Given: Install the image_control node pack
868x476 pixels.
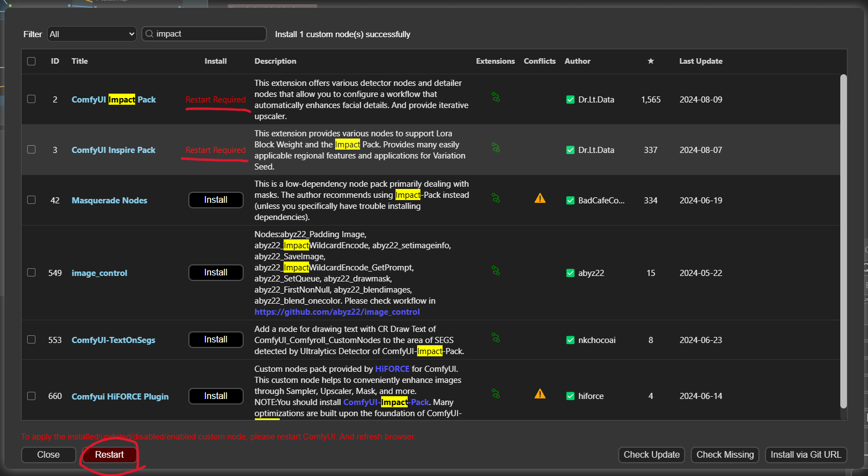Looking at the screenshot, I should (215, 273).
